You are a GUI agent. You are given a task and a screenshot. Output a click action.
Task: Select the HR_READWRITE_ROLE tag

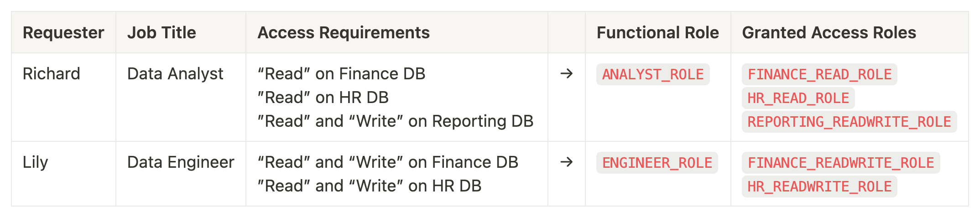(819, 186)
